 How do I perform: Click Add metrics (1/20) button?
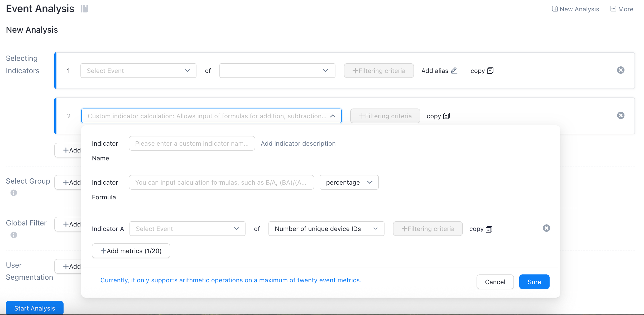pos(131,251)
